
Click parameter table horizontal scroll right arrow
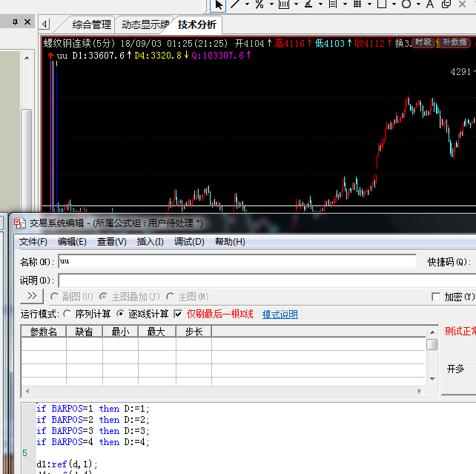(420, 391)
